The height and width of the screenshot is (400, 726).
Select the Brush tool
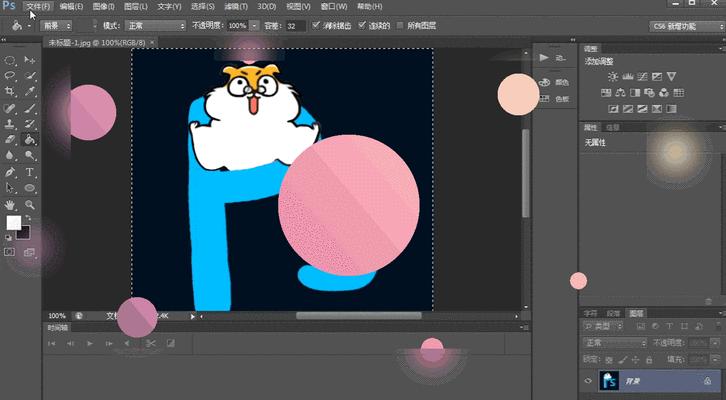tap(30, 109)
